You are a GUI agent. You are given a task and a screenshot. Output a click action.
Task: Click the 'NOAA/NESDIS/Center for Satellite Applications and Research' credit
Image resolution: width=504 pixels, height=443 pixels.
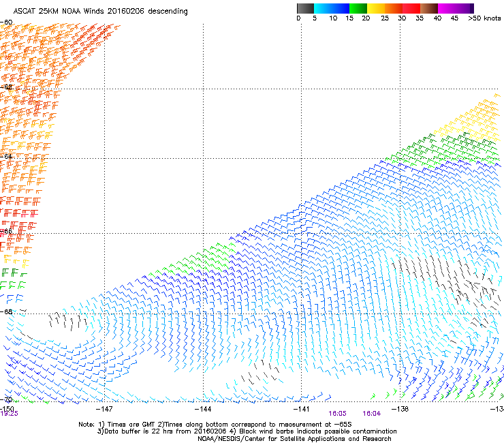tap(294, 439)
